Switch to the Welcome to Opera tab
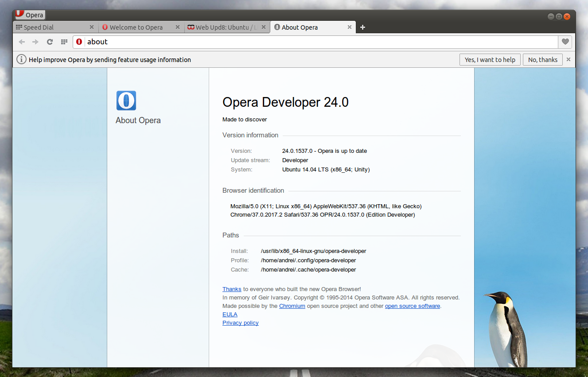The width and height of the screenshot is (588, 377). coord(140,27)
